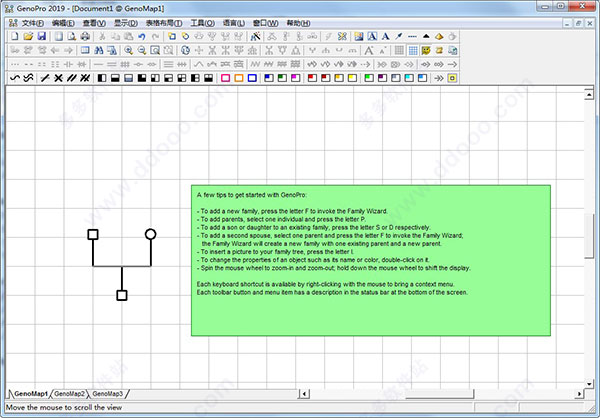Apply the double slash line marker
Image resolution: width=600 pixels, height=418 pixels.
(72, 78)
